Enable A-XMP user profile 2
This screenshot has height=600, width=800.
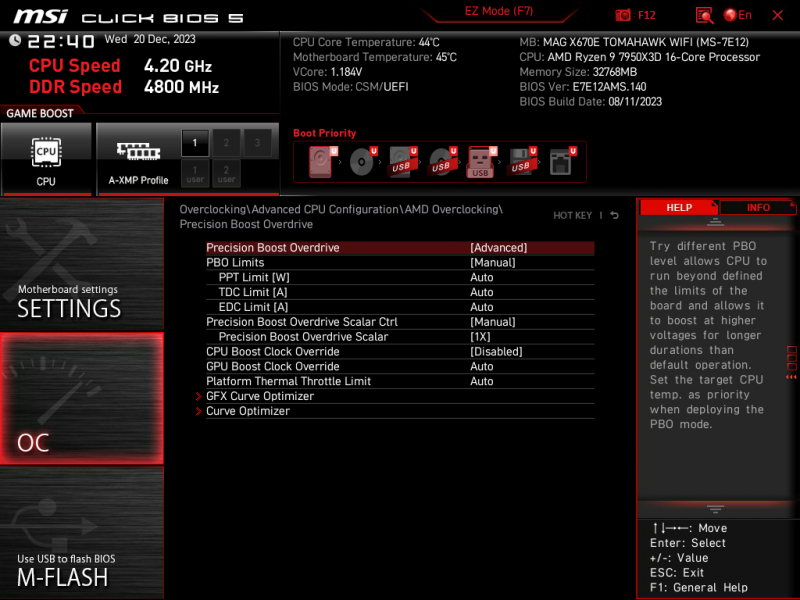(226, 173)
